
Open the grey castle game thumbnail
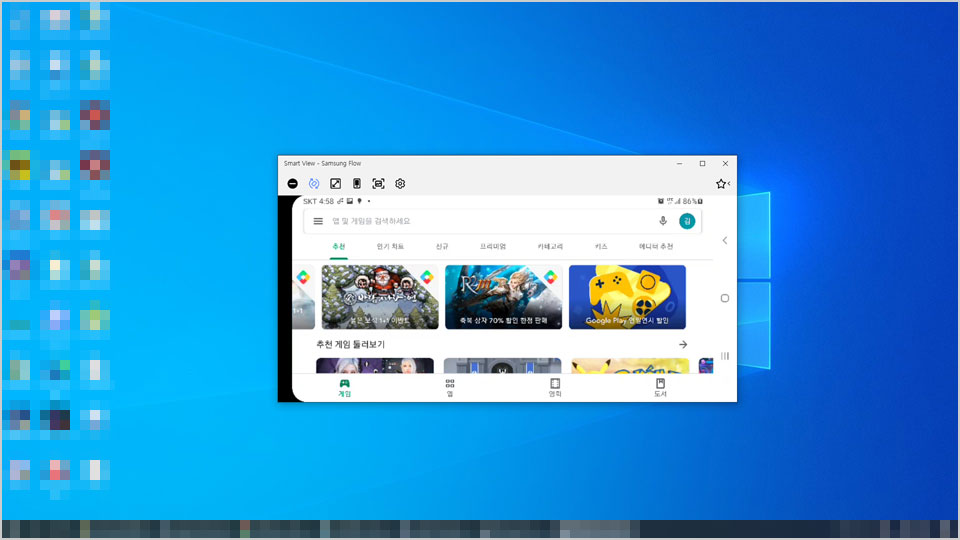[x=502, y=366]
